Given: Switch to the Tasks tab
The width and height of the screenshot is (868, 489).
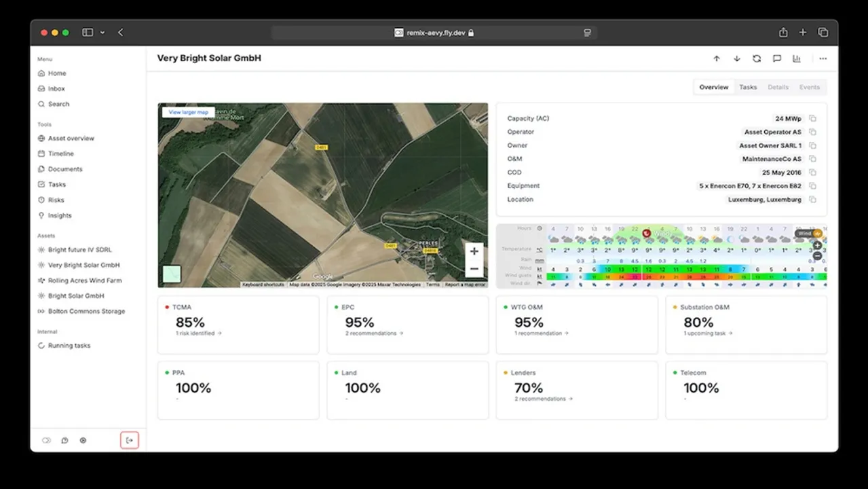Looking at the screenshot, I should [x=747, y=87].
